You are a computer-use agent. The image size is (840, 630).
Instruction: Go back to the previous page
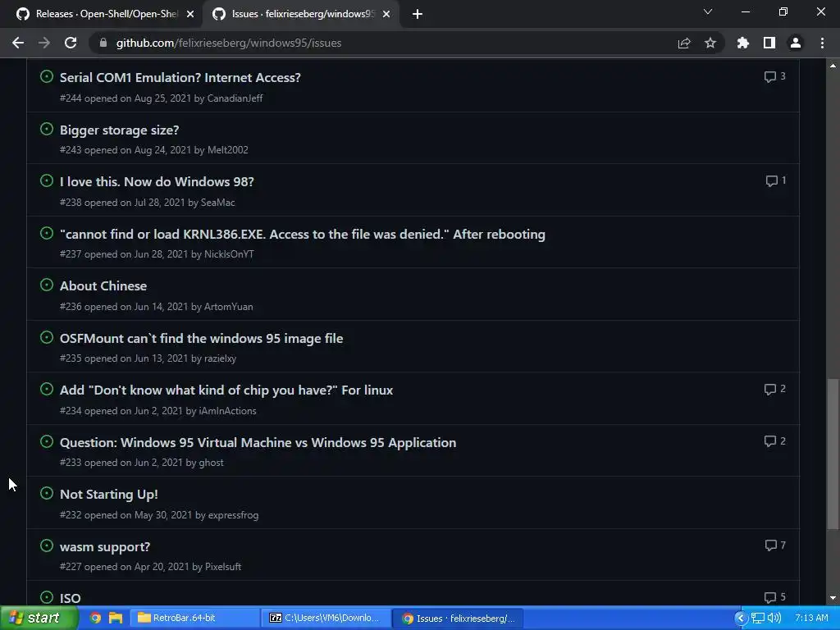[18, 43]
